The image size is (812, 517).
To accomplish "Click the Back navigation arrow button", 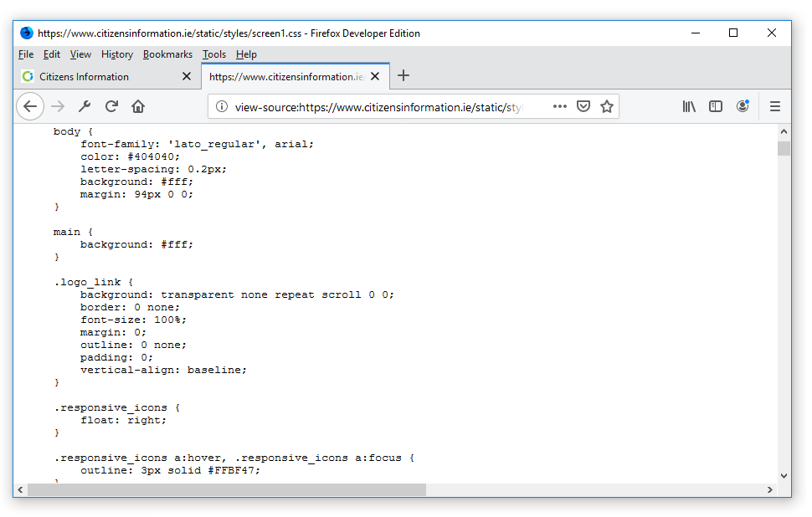I will 30,106.
